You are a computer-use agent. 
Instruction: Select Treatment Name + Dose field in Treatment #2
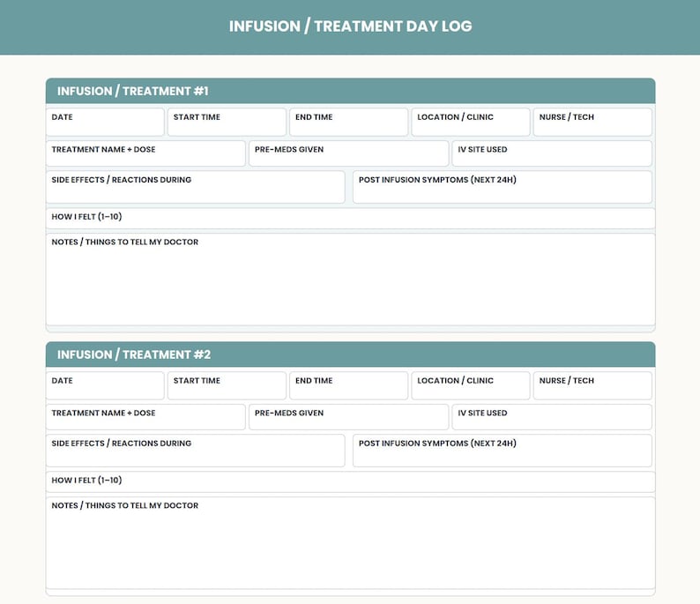(145, 417)
